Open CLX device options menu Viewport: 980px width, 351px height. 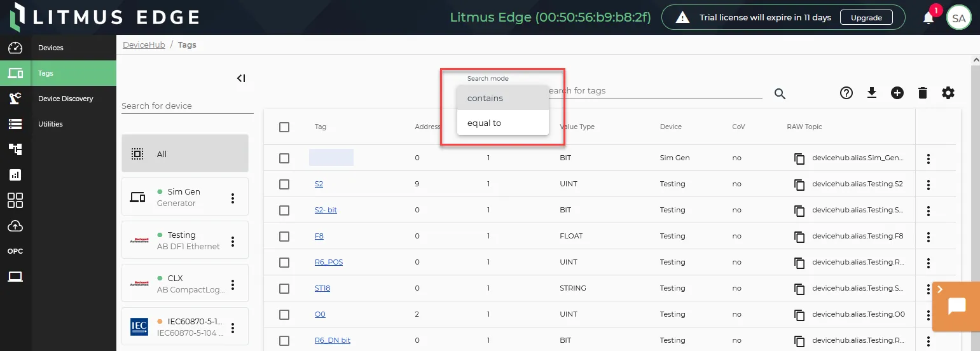click(233, 285)
